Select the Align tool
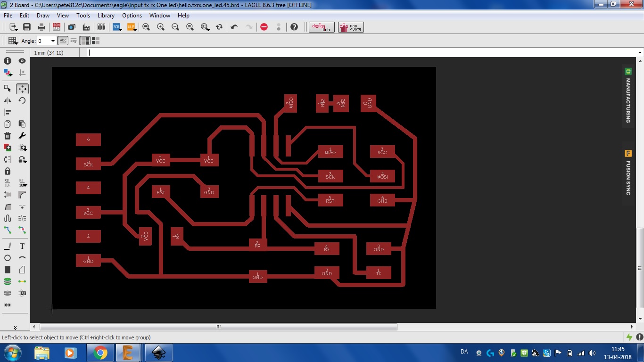Image resolution: width=644 pixels, height=362 pixels. [8, 112]
